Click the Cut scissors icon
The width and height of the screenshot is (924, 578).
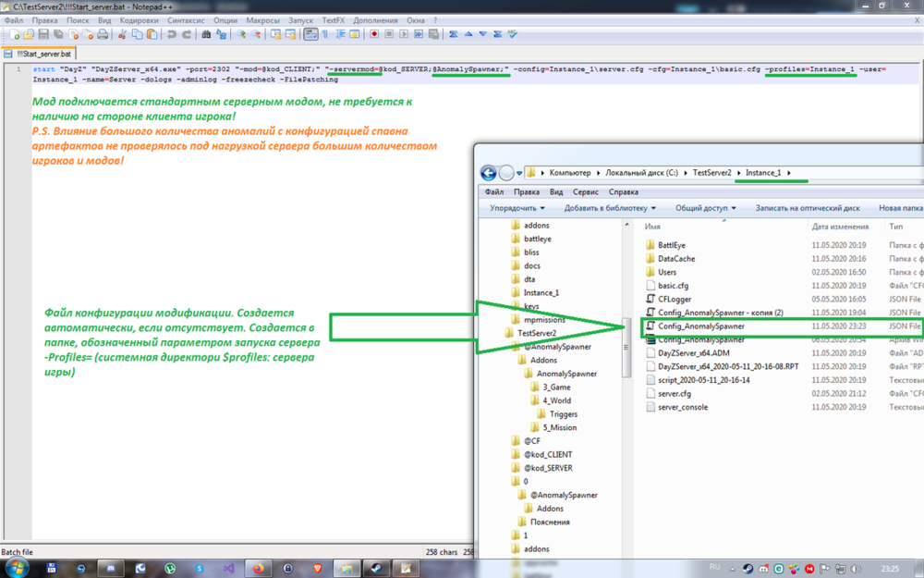(x=122, y=35)
